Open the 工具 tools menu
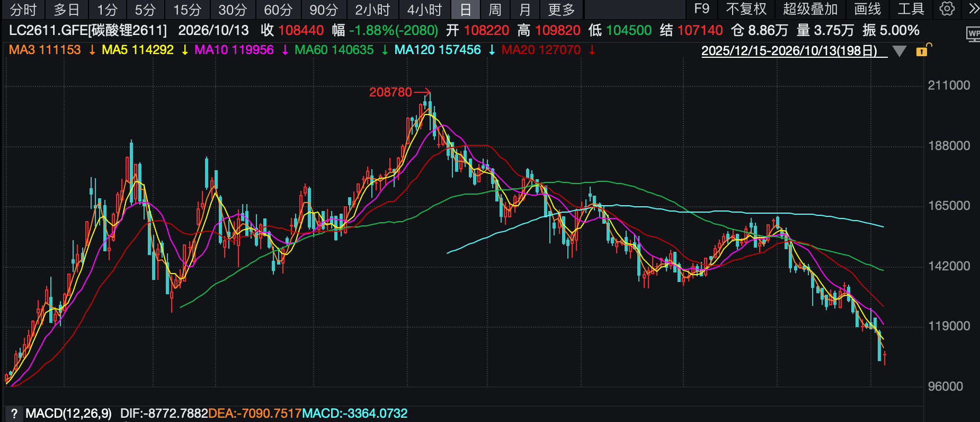 (911, 9)
